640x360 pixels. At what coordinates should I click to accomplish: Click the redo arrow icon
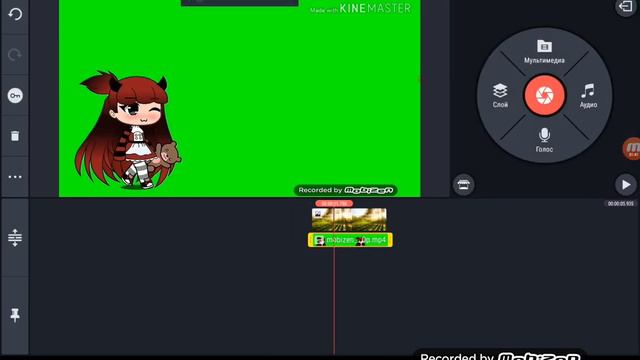pos(15,55)
